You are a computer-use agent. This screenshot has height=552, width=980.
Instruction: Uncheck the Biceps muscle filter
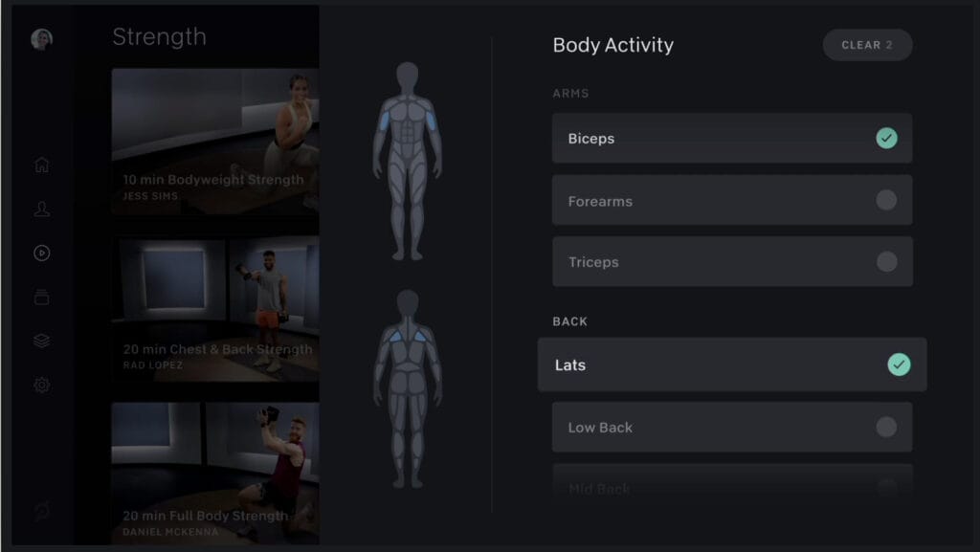pos(732,138)
